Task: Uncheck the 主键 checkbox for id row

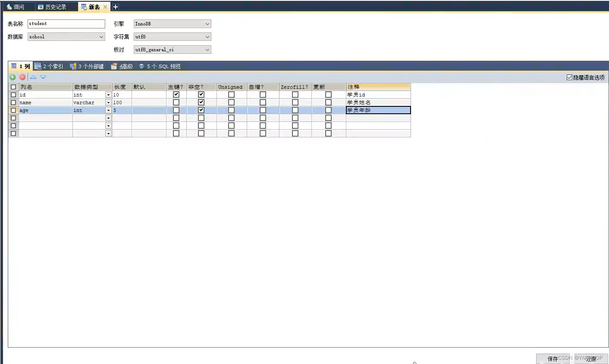Action: 176,94
